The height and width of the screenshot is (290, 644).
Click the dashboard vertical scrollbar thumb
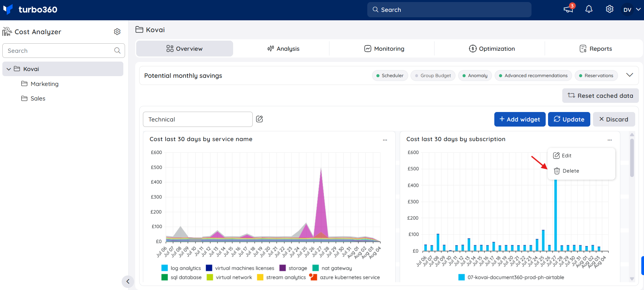pyautogui.click(x=632, y=158)
